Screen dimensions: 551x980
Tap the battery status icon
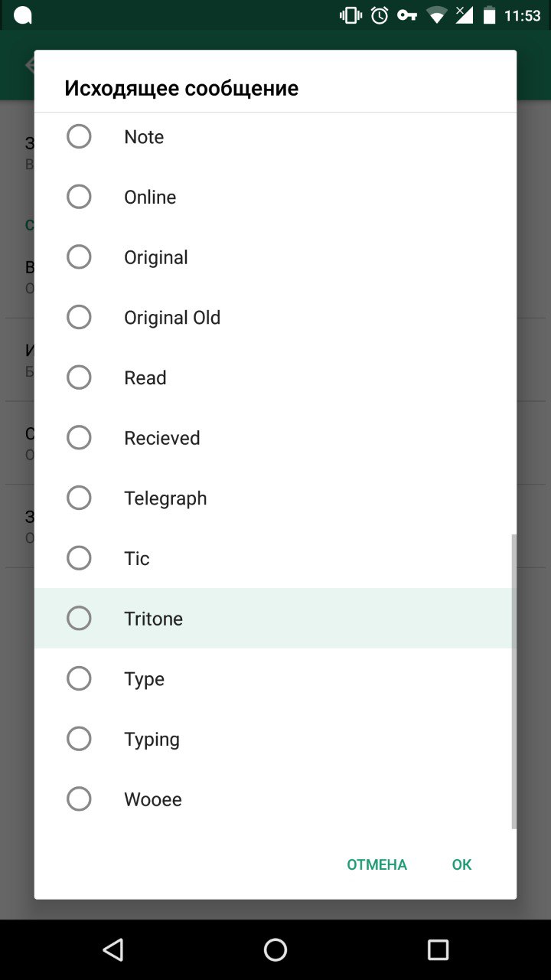click(x=487, y=15)
